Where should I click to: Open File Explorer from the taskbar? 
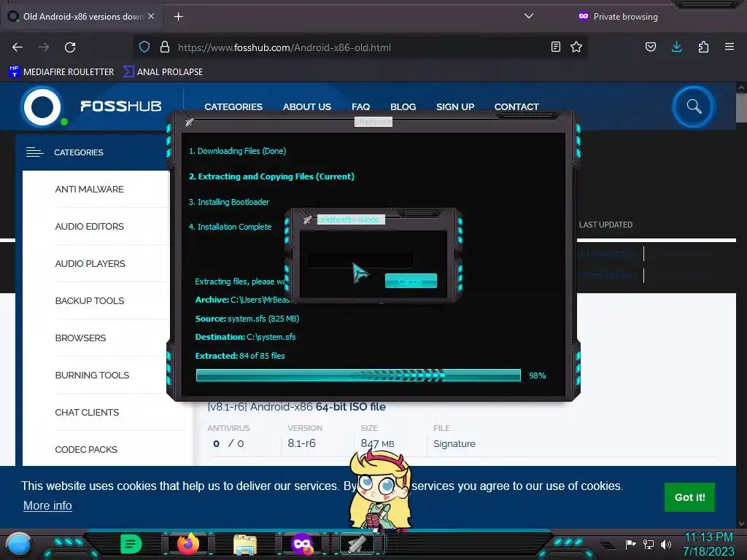(x=245, y=545)
